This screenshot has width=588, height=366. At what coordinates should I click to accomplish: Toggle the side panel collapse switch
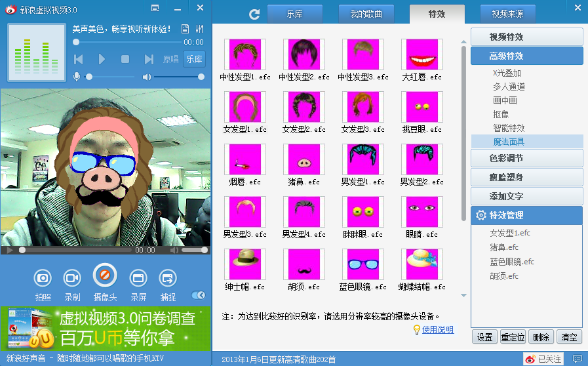197,296
